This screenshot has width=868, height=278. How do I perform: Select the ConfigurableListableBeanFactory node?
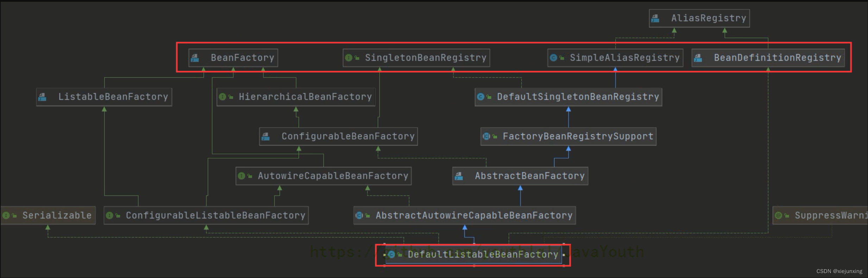click(x=206, y=215)
